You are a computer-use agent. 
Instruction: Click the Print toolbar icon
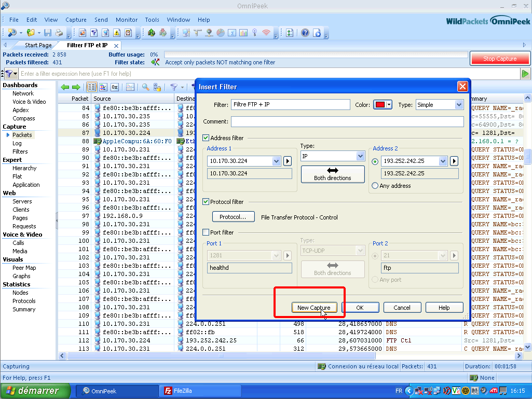[x=59, y=33]
